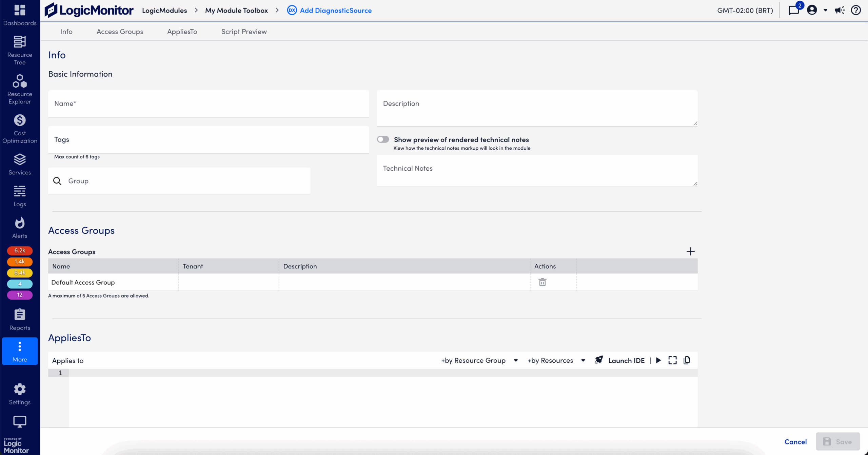This screenshot has height=455, width=868.
Task: Enable preview of rendered technical notes
Action: 383,139
